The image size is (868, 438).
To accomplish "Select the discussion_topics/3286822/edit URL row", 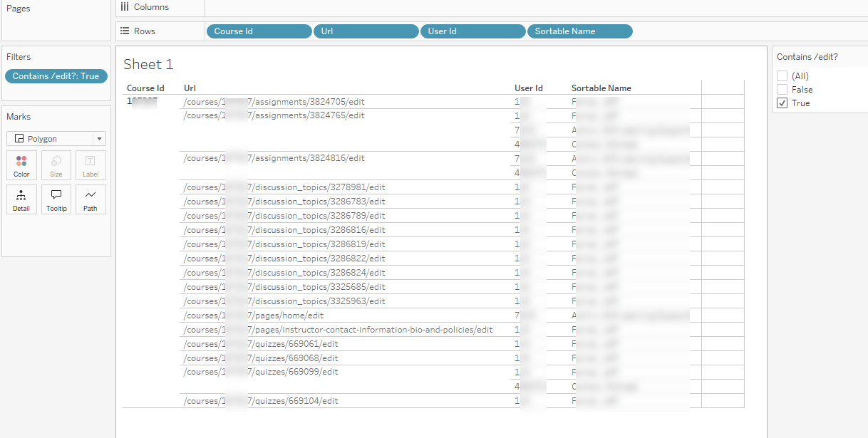I will [x=284, y=259].
